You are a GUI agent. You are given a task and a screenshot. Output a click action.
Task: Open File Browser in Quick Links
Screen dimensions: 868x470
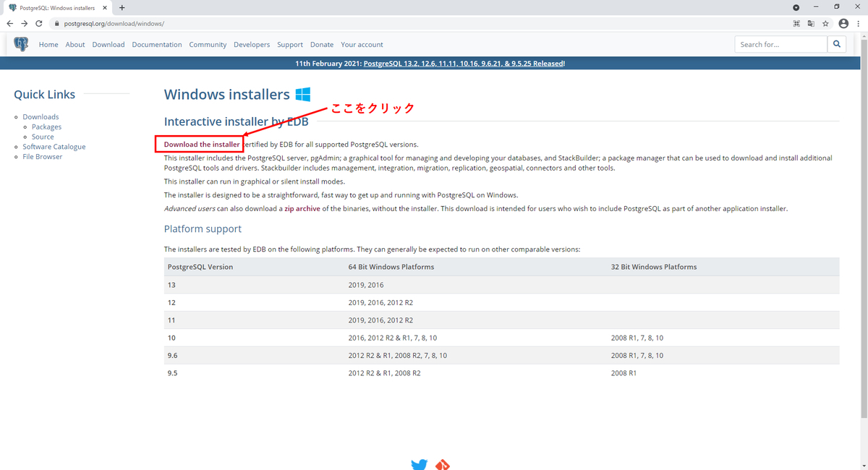click(x=43, y=156)
